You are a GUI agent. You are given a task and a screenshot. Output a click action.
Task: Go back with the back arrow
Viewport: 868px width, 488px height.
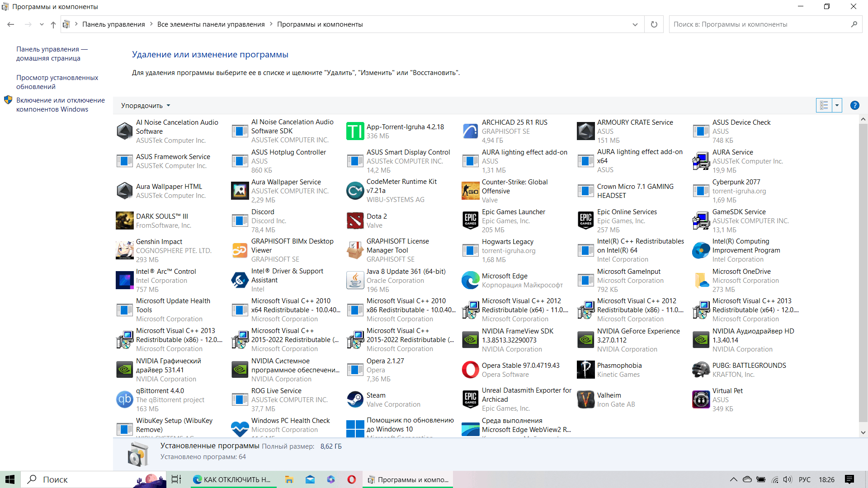(x=11, y=24)
